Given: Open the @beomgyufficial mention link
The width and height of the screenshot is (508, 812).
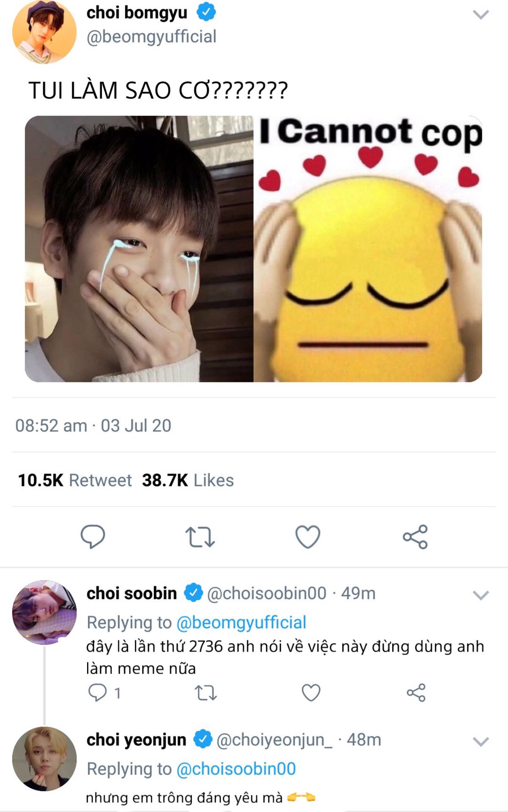Looking at the screenshot, I should pyautogui.click(x=241, y=623).
